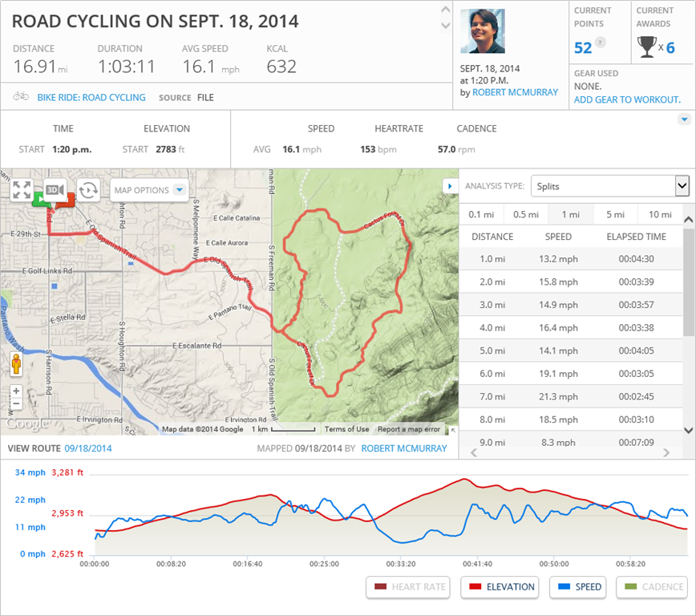Click the route replay icon
This screenshot has width=696, height=616.
[x=88, y=190]
